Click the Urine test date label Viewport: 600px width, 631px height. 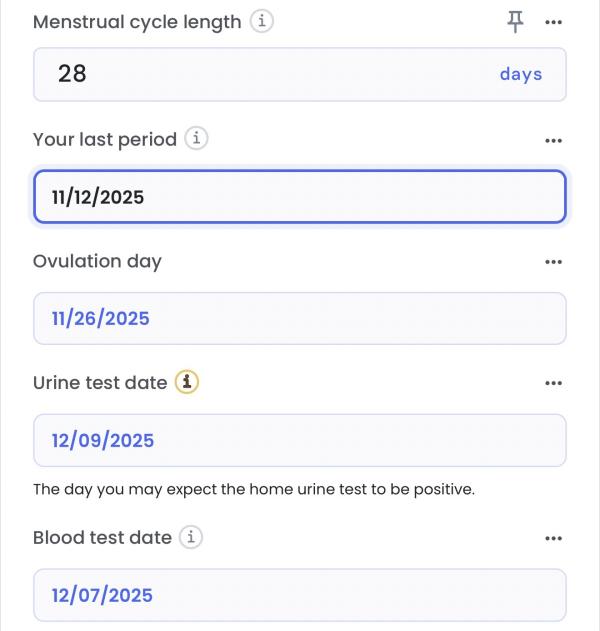[x=100, y=383]
